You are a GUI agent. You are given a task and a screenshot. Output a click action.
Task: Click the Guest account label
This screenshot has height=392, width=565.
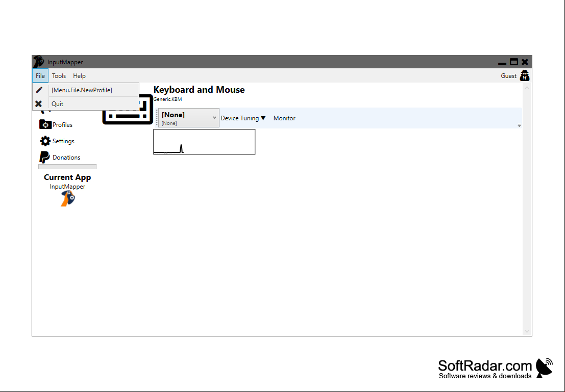[x=508, y=76]
